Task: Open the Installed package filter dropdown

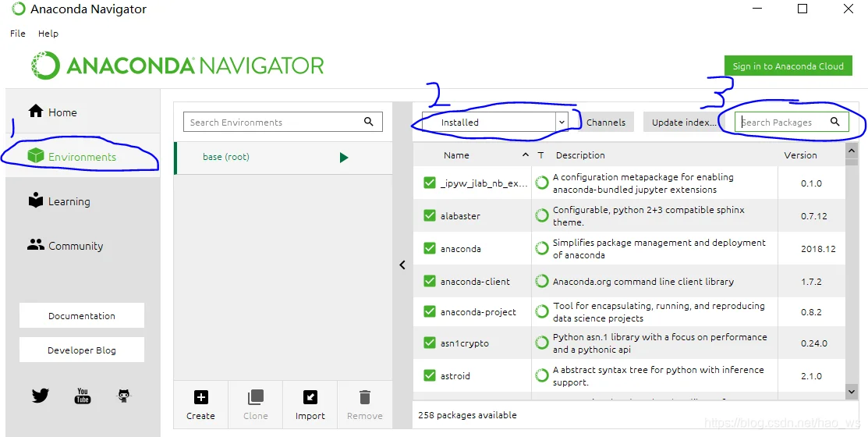Action: [x=495, y=123]
